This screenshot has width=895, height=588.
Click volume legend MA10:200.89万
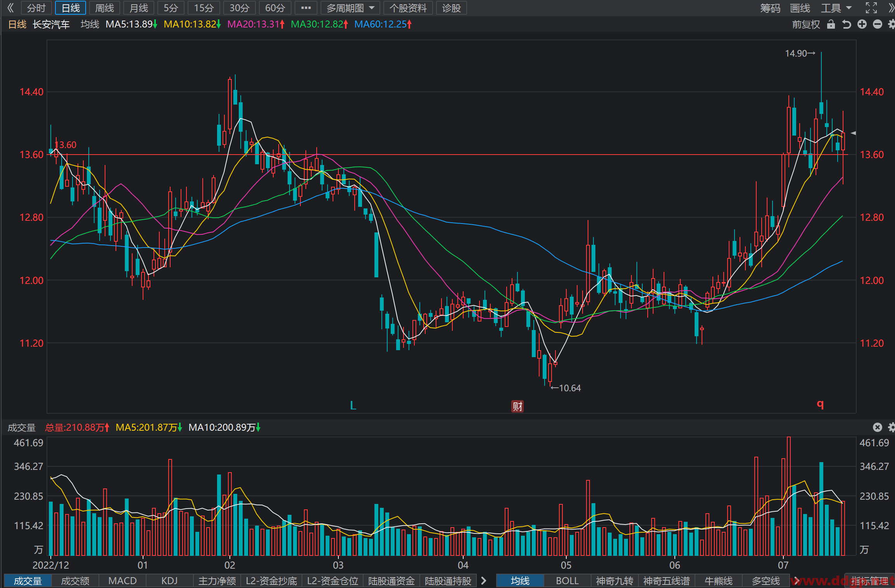point(224,427)
